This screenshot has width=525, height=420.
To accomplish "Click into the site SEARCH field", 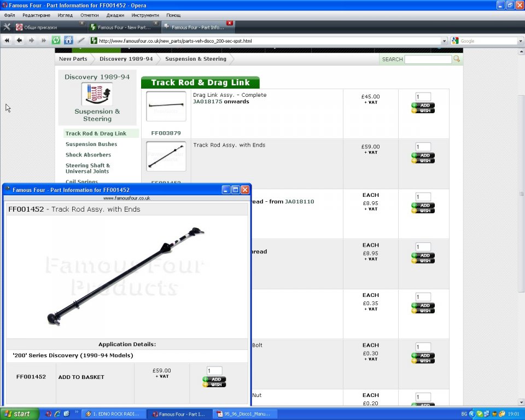I will [x=428, y=59].
